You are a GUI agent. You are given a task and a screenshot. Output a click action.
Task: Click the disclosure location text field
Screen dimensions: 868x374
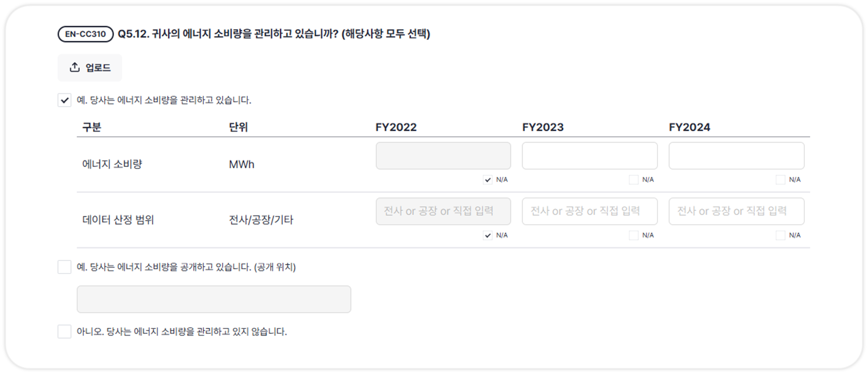214,299
